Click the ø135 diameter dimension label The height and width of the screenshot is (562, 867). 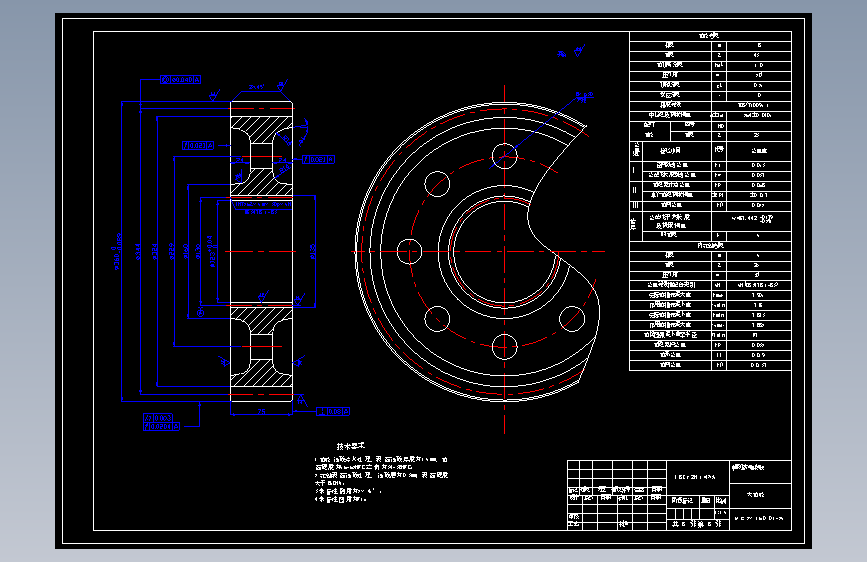coord(312,252)
